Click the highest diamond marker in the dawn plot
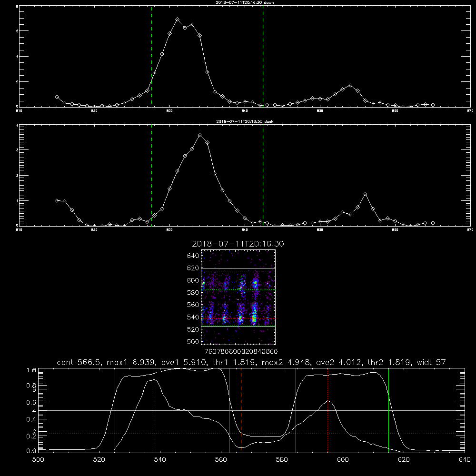 pos(177,20)
